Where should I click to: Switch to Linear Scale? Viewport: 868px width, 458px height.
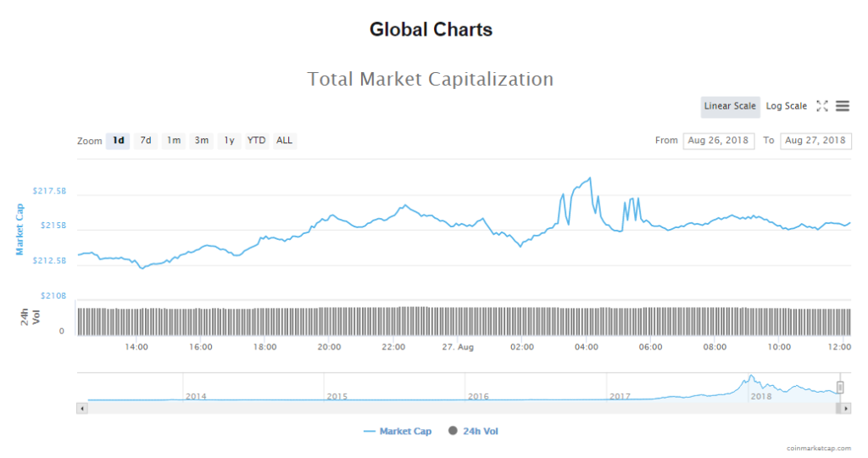point(730,106)
